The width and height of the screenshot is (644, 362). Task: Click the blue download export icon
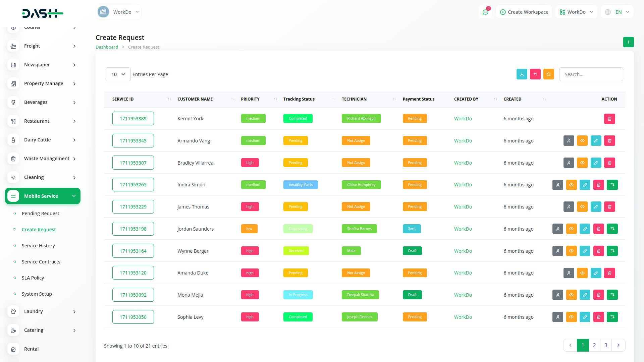[x=522, y=74]
